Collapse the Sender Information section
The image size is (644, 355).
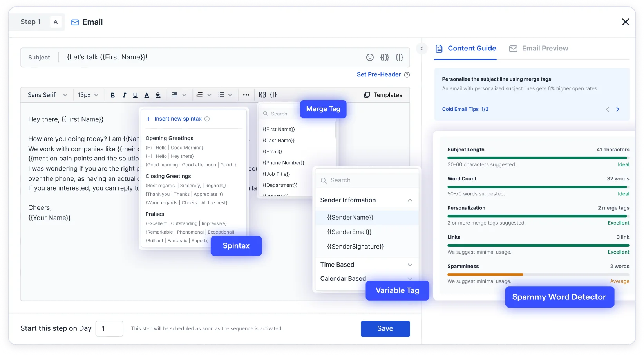410,200
